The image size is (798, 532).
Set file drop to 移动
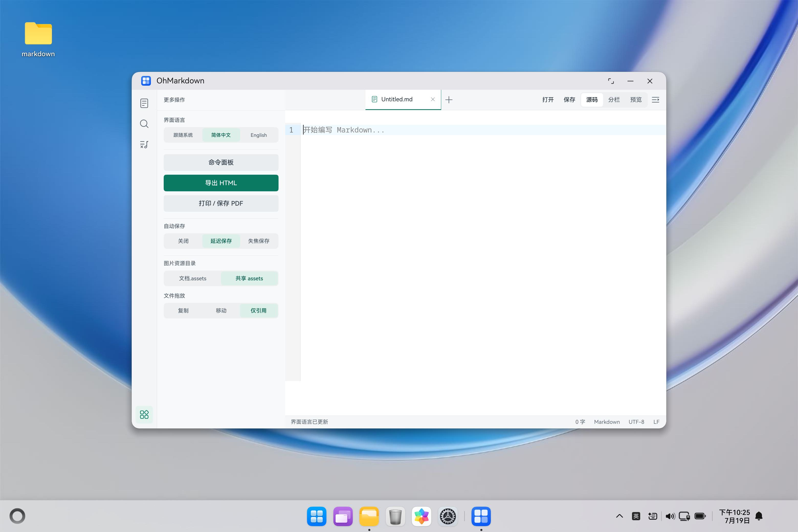tap(221, 311)
